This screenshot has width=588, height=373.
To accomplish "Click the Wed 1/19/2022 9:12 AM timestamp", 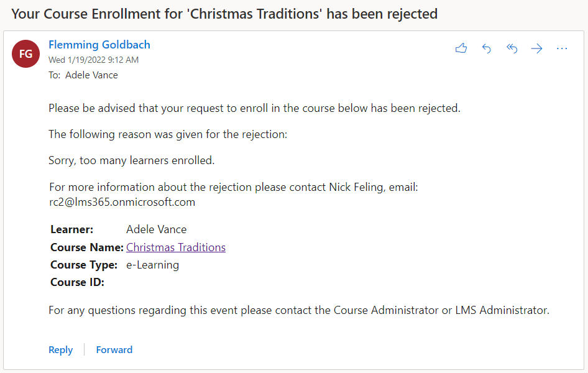I will (x=93, y=60).
